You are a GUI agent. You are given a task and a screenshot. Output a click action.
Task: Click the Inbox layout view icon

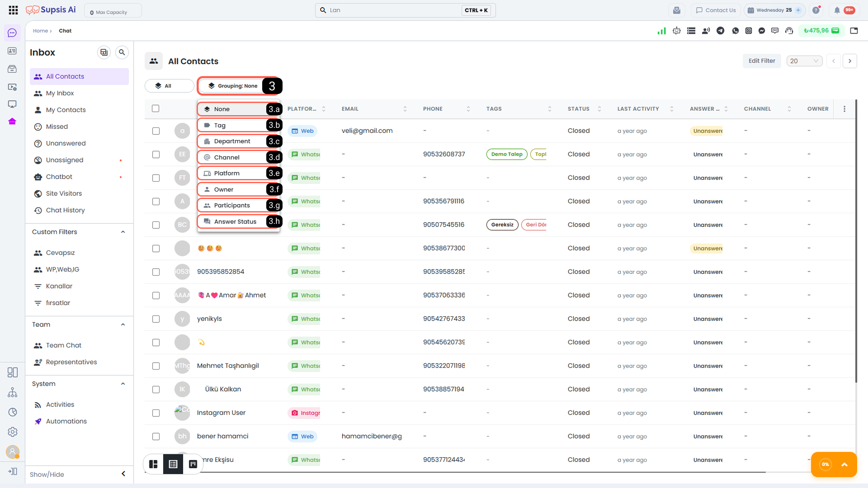click(104, 53)
